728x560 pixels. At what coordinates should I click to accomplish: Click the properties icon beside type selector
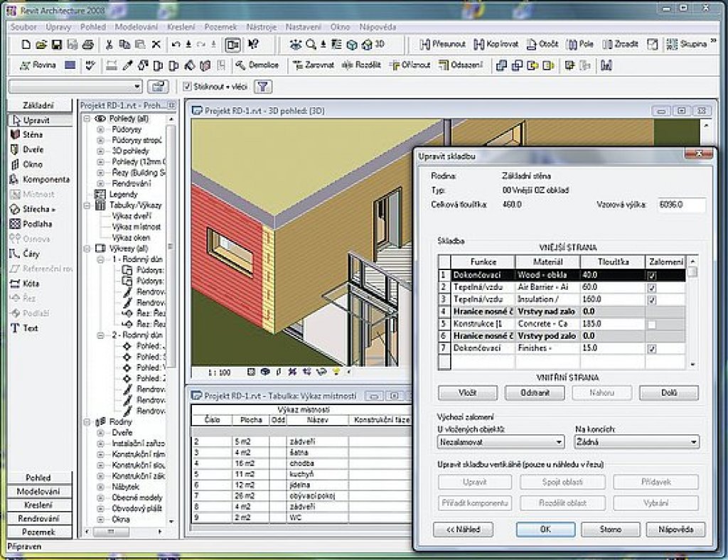coord(158,86)
